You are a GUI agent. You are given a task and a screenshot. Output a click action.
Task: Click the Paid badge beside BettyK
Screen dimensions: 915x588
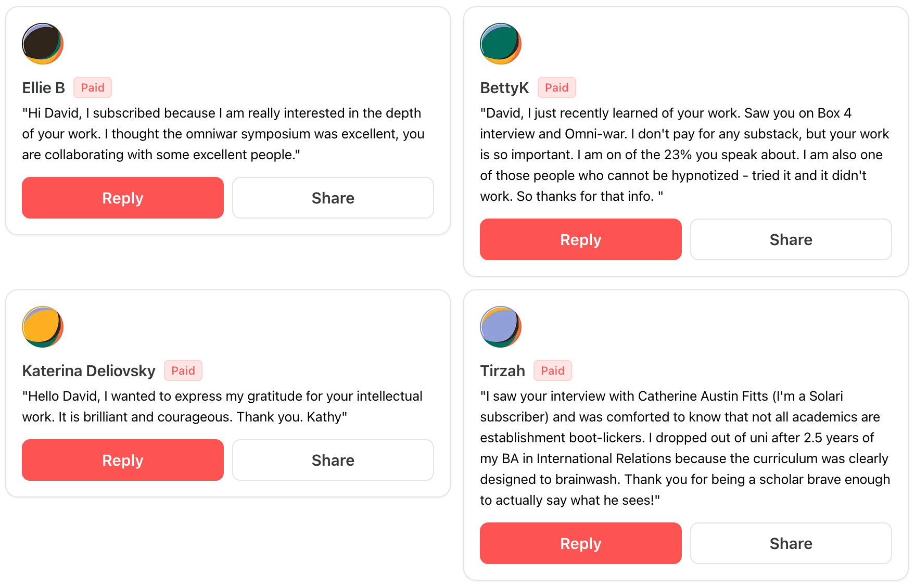[556, 88]
